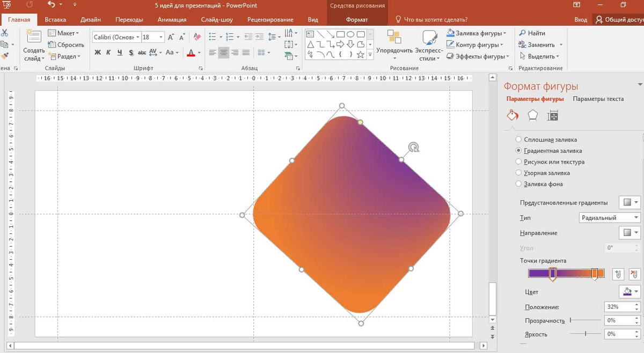Open Fill & Line paint bucket tab
Viewport: 644px width, 353px height.
click(x=513, y=115)
